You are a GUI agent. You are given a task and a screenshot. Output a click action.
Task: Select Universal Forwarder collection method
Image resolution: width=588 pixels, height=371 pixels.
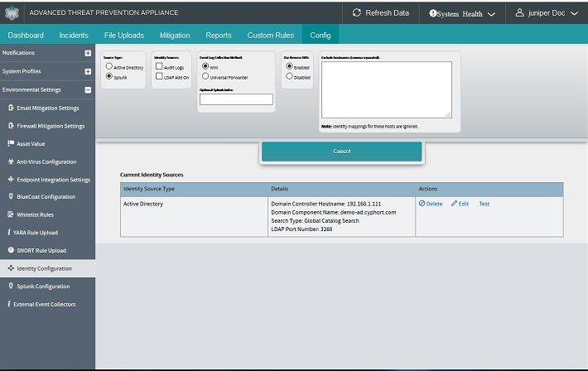[x=205, y=76]
